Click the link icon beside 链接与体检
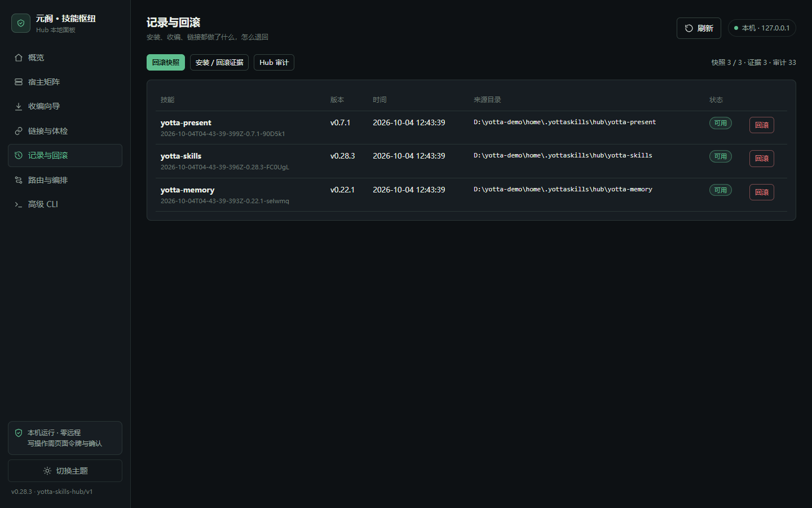This screenshot has width=812, height=508. tap(19, 131)
